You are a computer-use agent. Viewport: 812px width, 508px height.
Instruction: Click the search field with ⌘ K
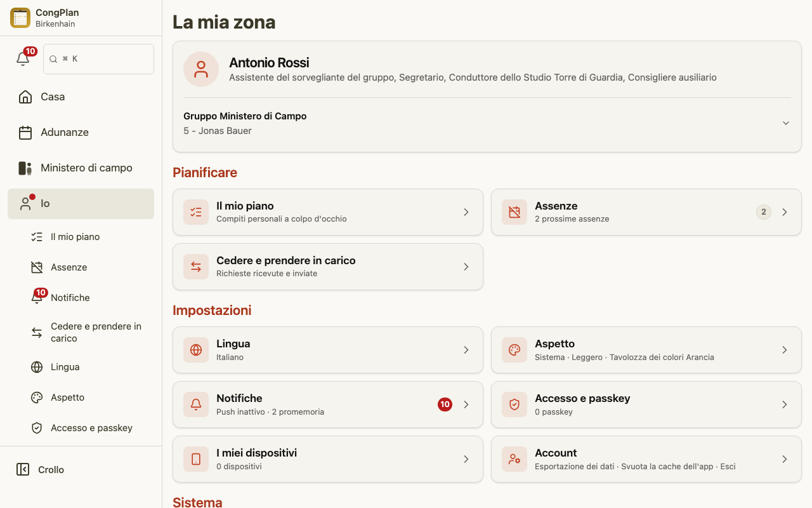click(x=98, y=59)
